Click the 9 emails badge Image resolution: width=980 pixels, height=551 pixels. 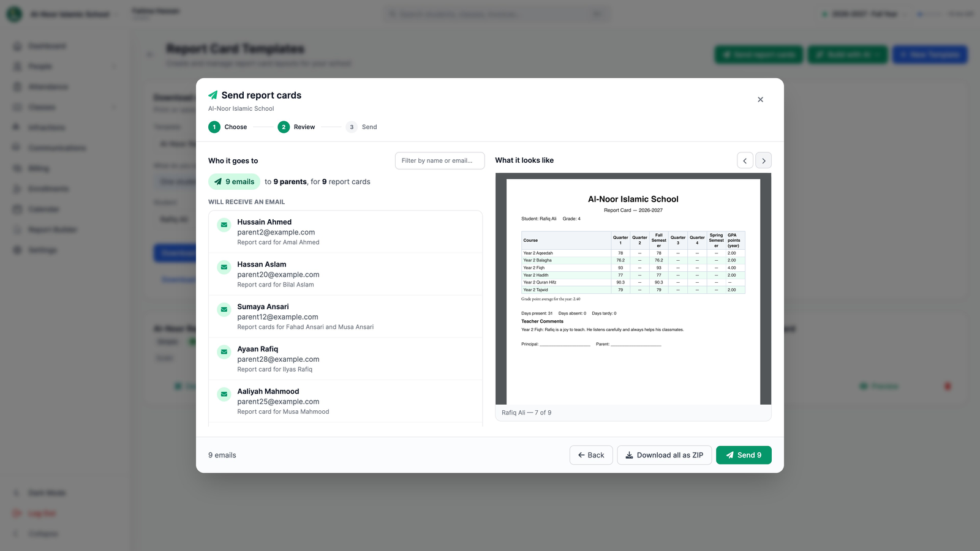pyautogui.click(x=235, y=182)
